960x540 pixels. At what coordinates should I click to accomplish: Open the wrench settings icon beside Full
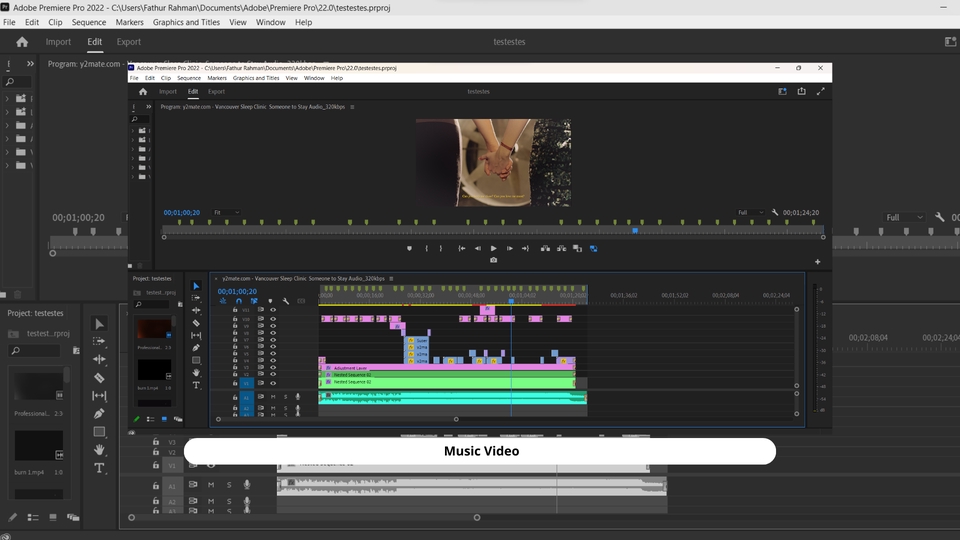pyautogui.click(x=940, y=217)
